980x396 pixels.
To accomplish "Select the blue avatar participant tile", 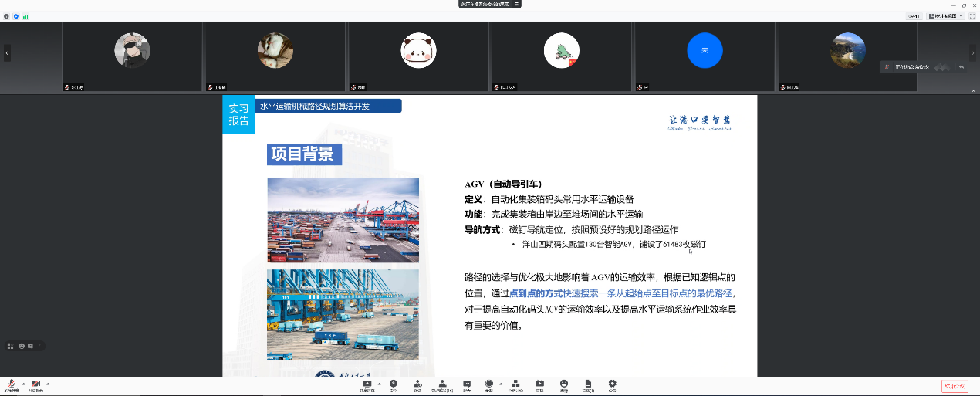I will coord(705,51).
